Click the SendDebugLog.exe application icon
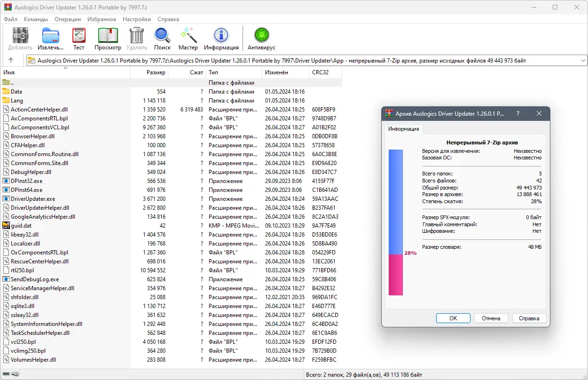The width and height of the screenshot is (588, 380). (x=6, y=279)
